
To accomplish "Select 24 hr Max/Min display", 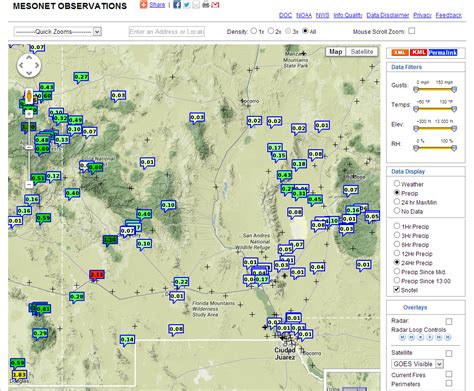I will (x=397, y=201).
